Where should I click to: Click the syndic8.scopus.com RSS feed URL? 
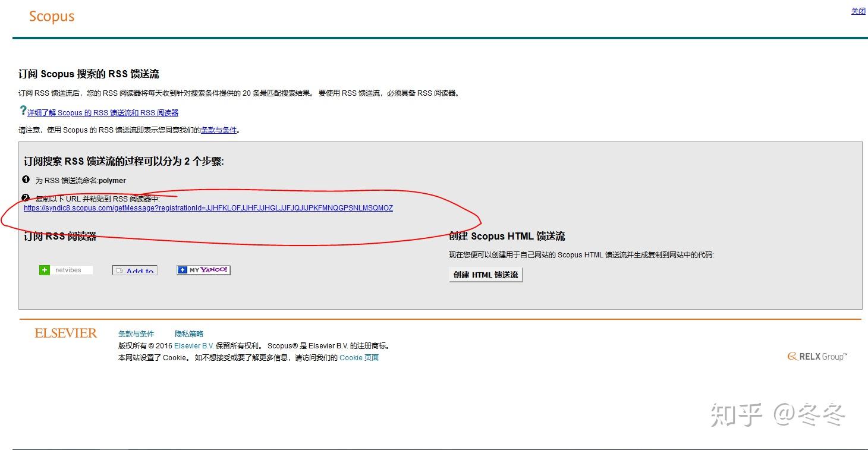point(208,208)
